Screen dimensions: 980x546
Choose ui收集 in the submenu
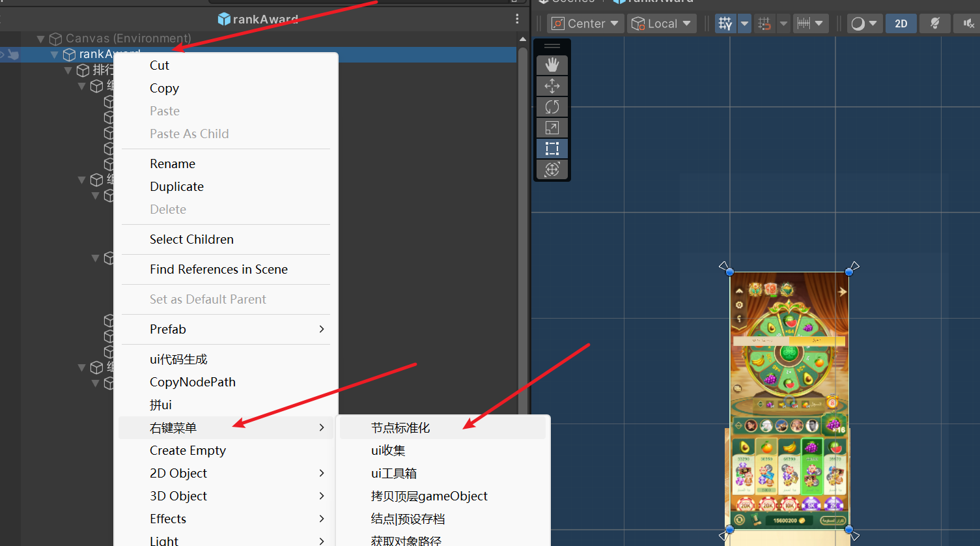tap(443, 450)
